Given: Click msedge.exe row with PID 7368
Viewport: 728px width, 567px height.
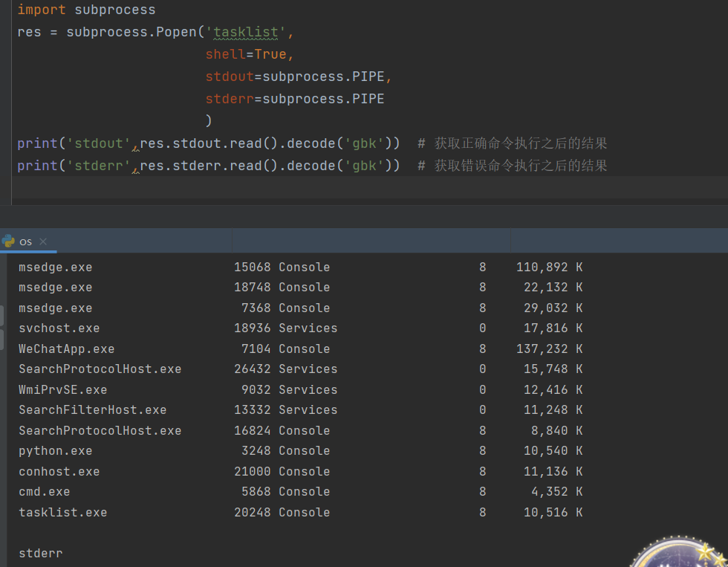Looking at the screenshot, I should pyautogui.click(x=300, y=308).
